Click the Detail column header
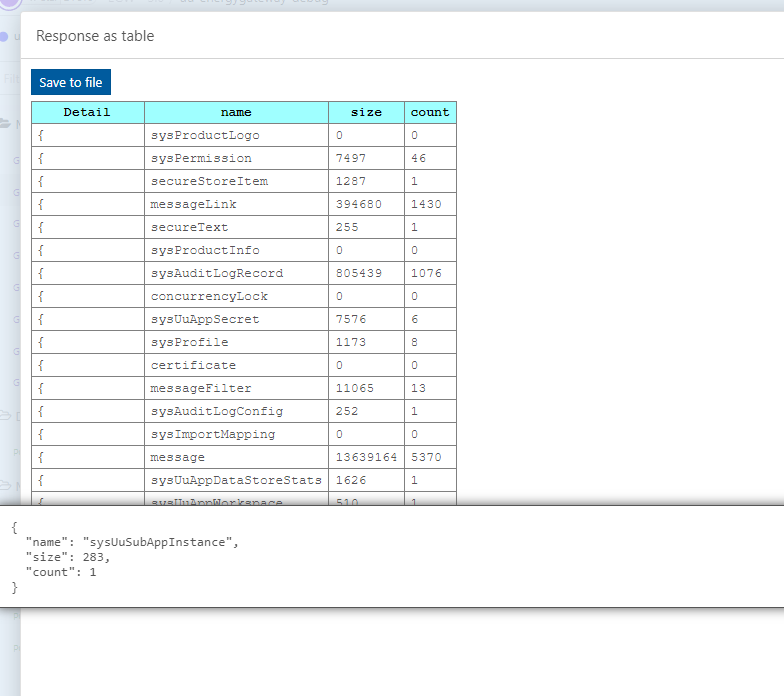 click(88, 112)
